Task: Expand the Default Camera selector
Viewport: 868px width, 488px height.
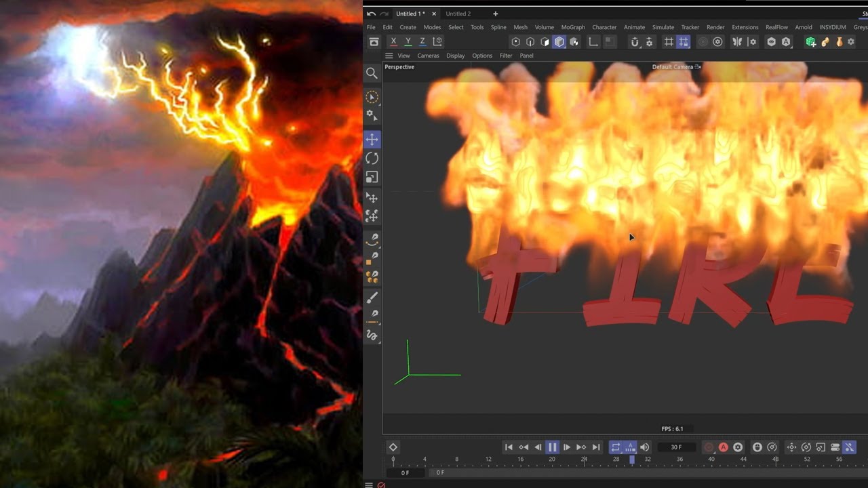Action: tap(676, 67)
